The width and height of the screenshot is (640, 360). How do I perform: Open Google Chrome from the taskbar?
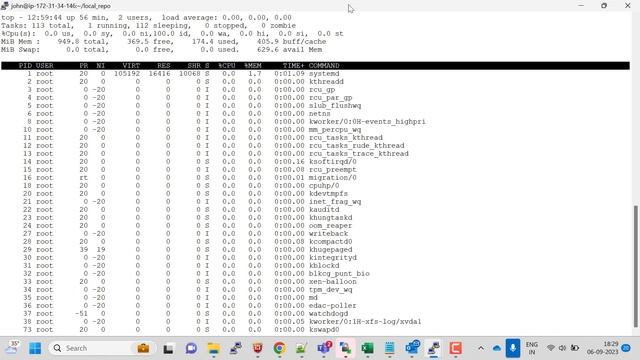280,349
